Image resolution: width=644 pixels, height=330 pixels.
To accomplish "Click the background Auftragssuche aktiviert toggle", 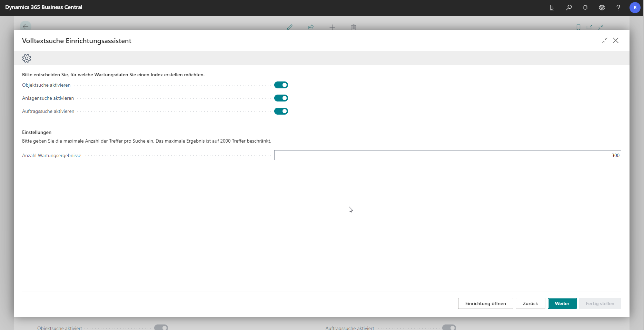I will 449,327.
